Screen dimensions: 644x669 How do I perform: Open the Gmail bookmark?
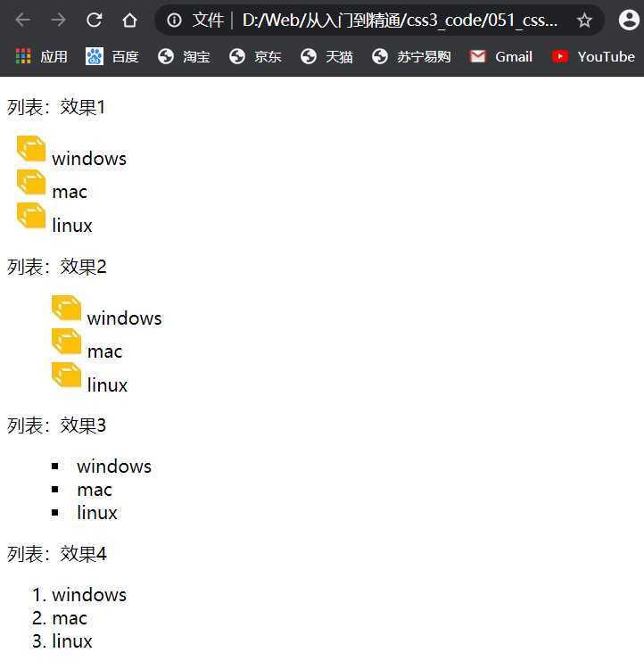(x=501, y=56)
